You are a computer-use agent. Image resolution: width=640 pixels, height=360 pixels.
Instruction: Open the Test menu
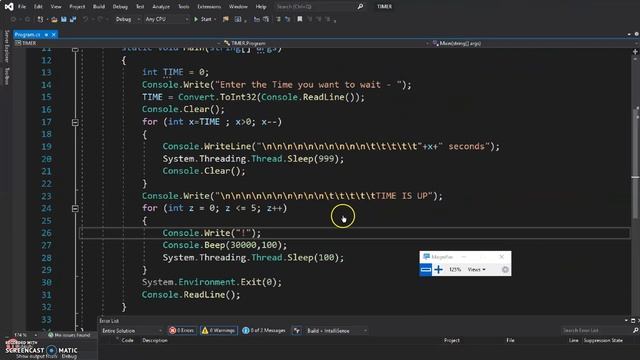[140, 7]
